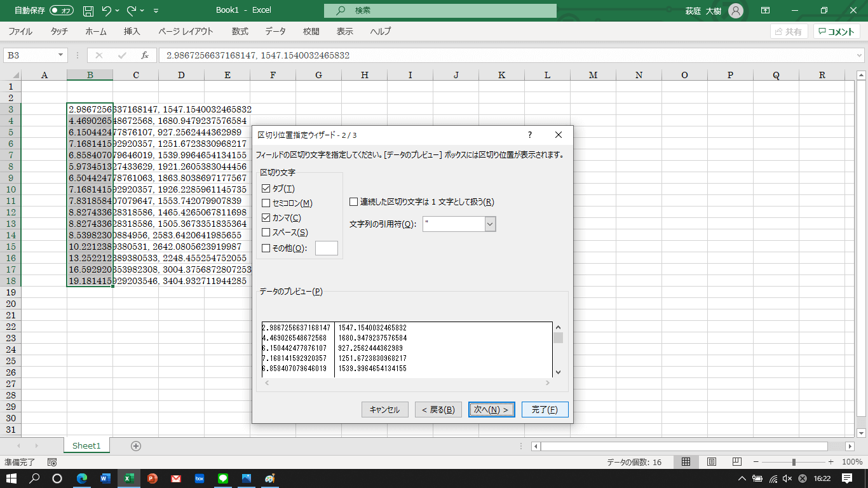
Task: Switch to Page Layout view icon
Action: (x=712, y=462)
